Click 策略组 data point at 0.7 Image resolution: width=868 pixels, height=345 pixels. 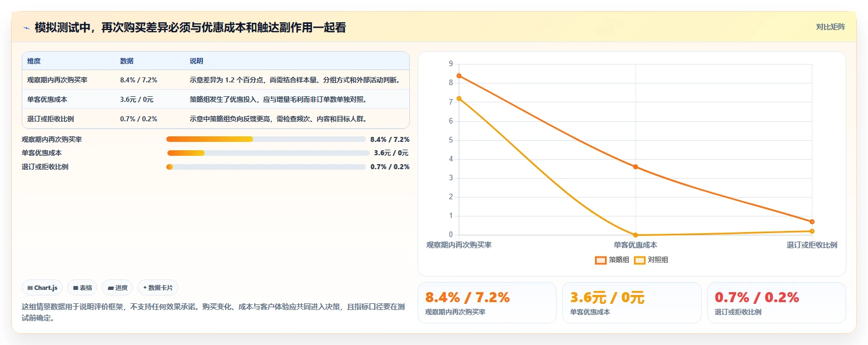pyautogui.click(x=812, y=222)
